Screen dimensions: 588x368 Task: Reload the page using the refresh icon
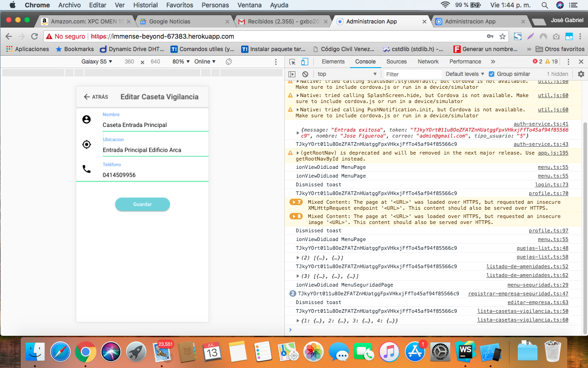coord(34,36)
